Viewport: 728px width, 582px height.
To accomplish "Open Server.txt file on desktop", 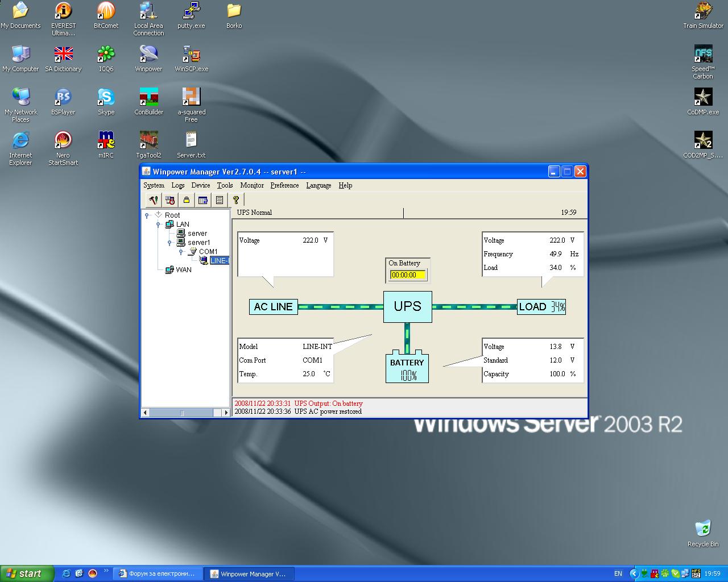I will [x=191, y=145].
